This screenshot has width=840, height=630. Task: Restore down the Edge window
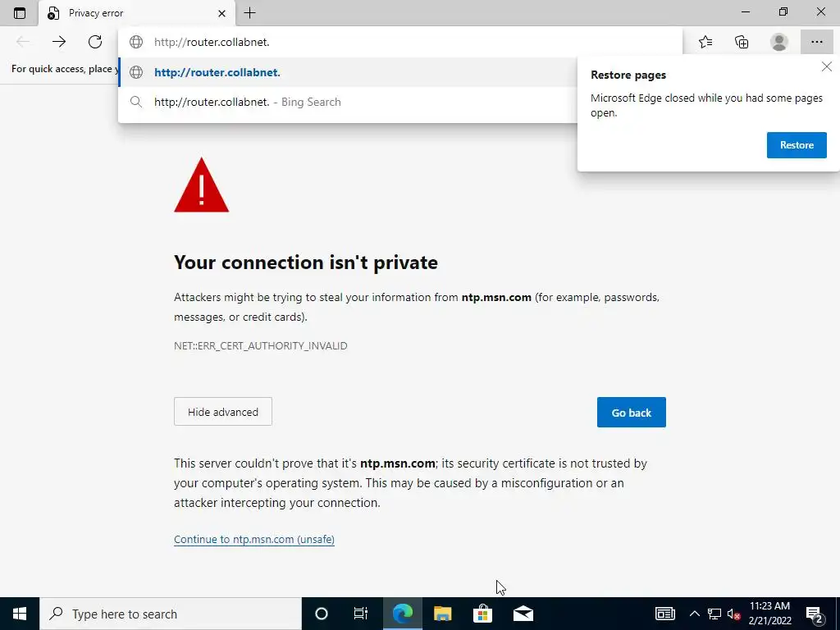tap(783, 11)
